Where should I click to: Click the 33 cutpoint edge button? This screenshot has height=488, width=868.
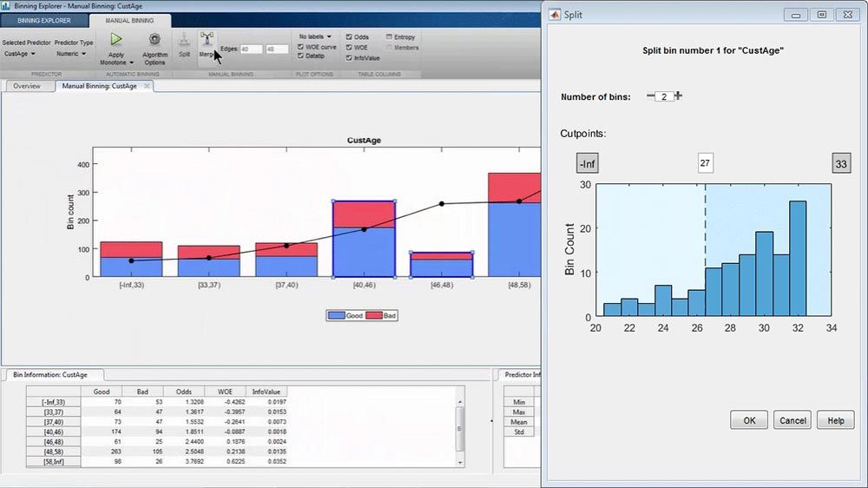(x=841, y=164)
